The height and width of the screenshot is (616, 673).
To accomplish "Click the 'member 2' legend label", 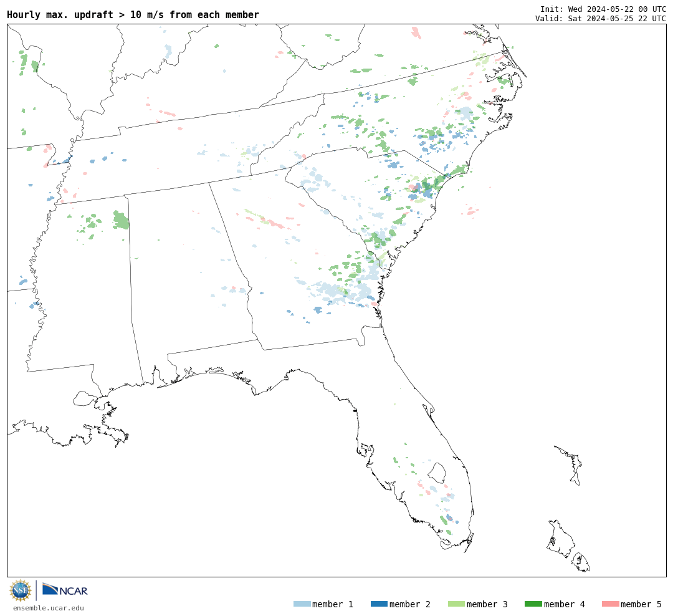I will 410,604.
